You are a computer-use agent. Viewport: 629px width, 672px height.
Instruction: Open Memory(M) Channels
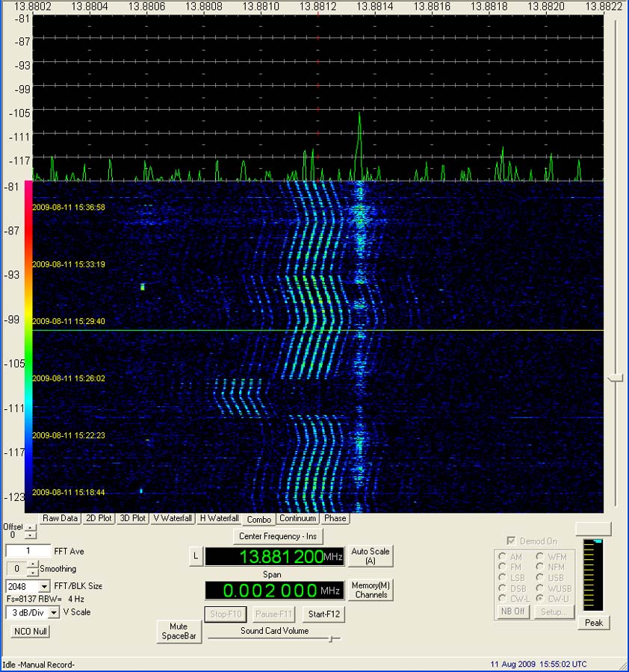point(371,590)
